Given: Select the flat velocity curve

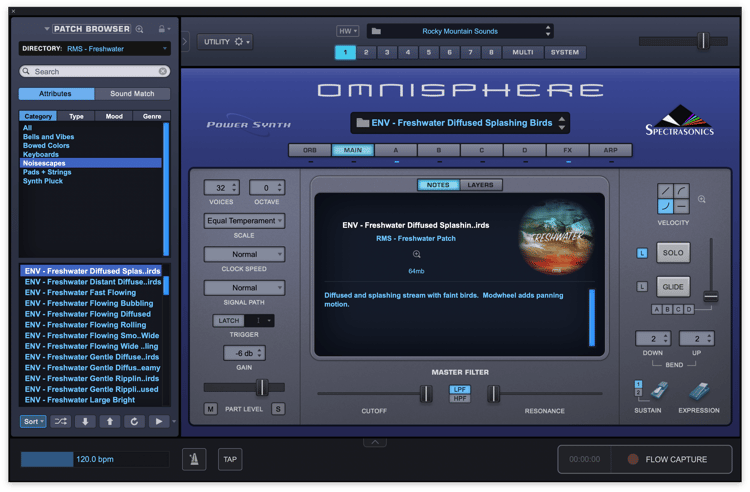Looking at the screenshot, I should (682, 206).
